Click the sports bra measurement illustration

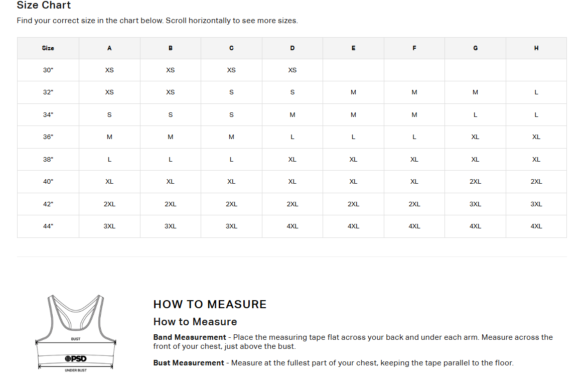click(76, 333)
